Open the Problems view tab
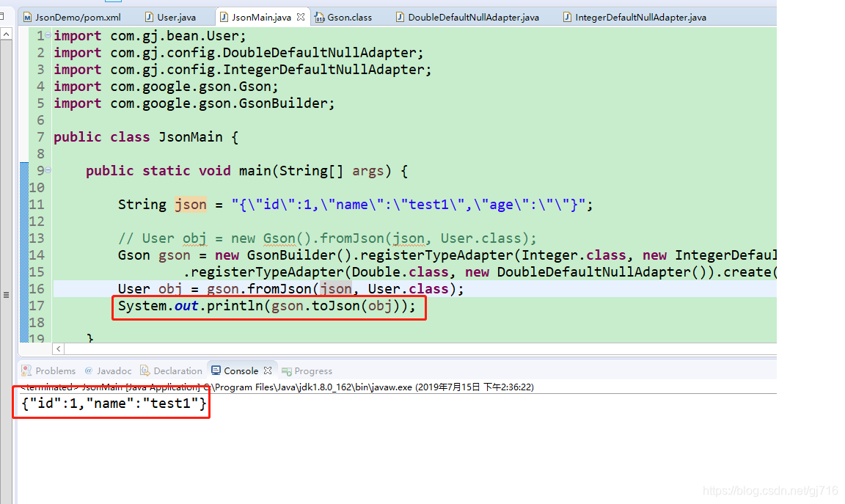Screen dimensions: 845x504 tap(49, 371)
